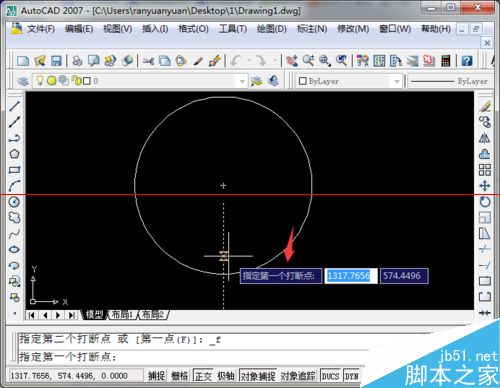
Task: Select the Circle draw tool
Action: 14,202
